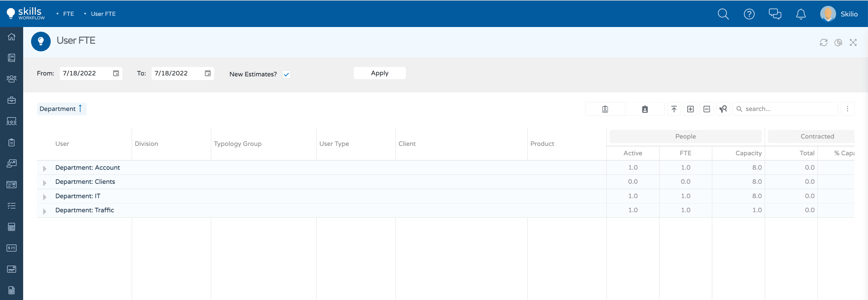Toggle the New Estimates checkbox

tap(286, 75)
